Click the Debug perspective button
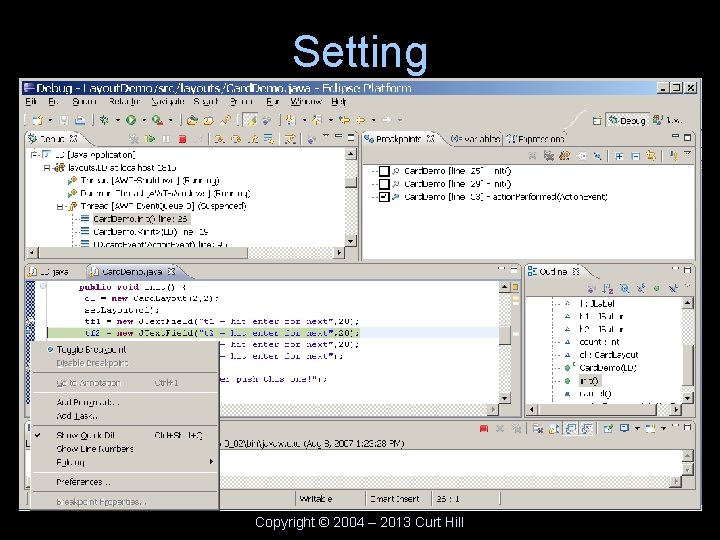 (627, 120)
